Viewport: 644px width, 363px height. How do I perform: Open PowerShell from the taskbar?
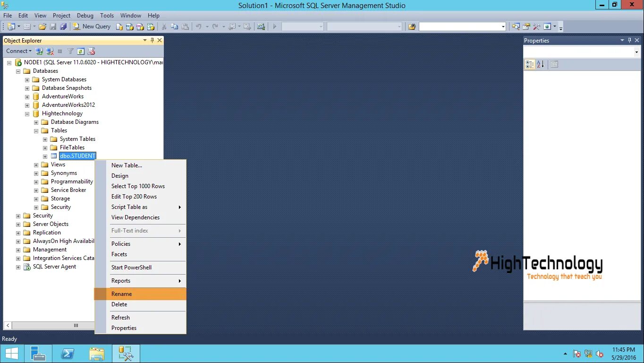68,354
